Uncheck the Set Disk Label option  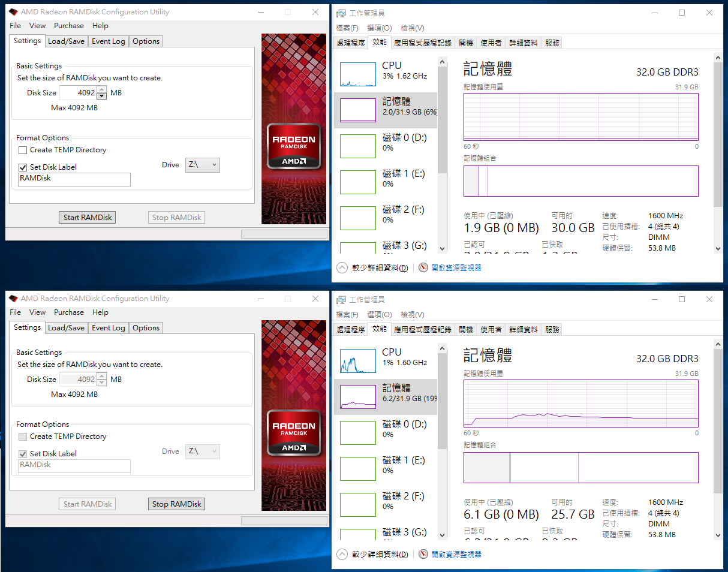[x=23, y=167]
